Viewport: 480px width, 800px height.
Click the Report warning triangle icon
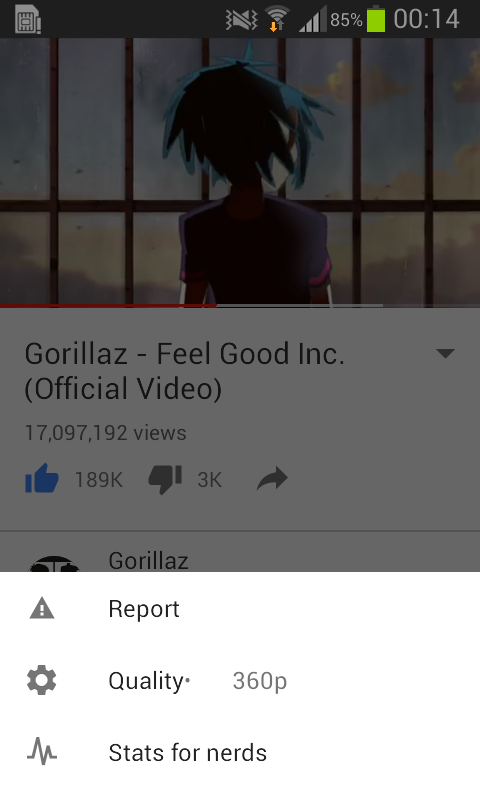[x=42, y=608]
